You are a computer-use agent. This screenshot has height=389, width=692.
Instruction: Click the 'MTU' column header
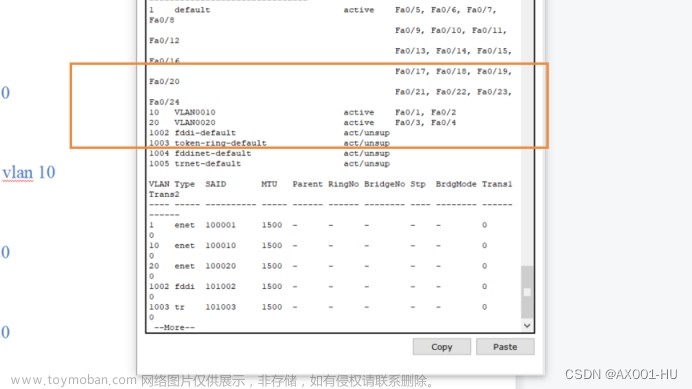pos(269,184)
